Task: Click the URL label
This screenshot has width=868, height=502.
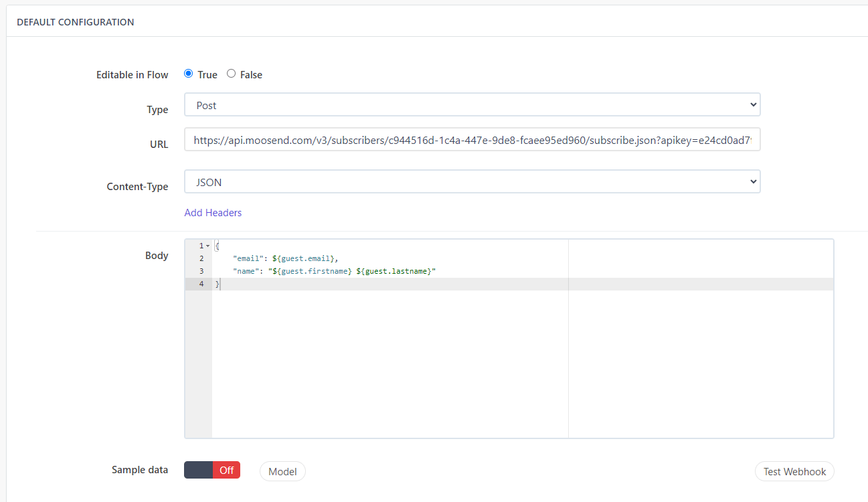Action: pos(159,145)
